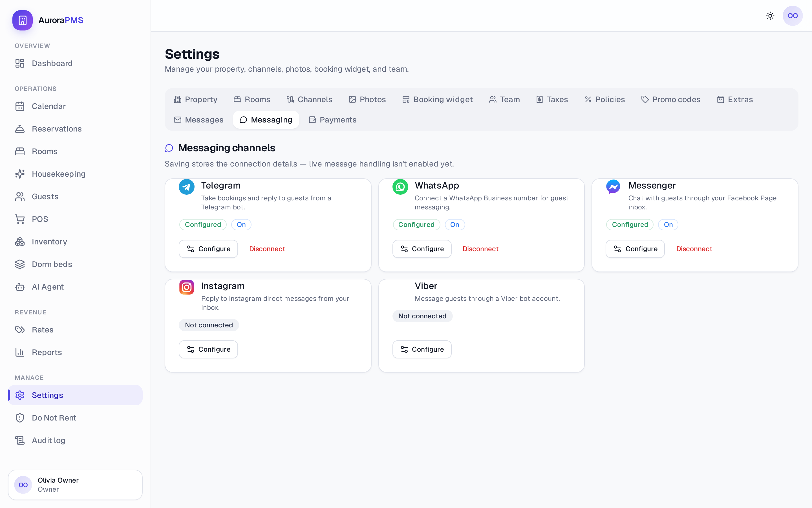The width and height of the screenshot is (812, 508).
Task: Click Viber's Not connected badge
Action: [x=422, y=316]
